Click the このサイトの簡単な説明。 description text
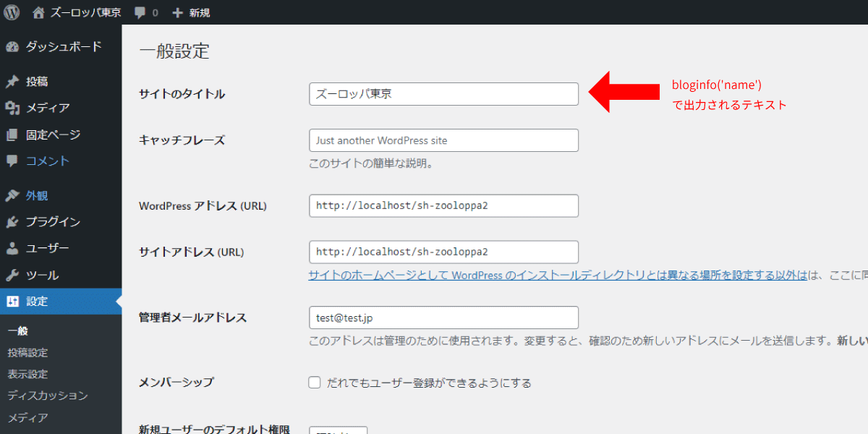This screenshot has width=868, height=434. 371,163
